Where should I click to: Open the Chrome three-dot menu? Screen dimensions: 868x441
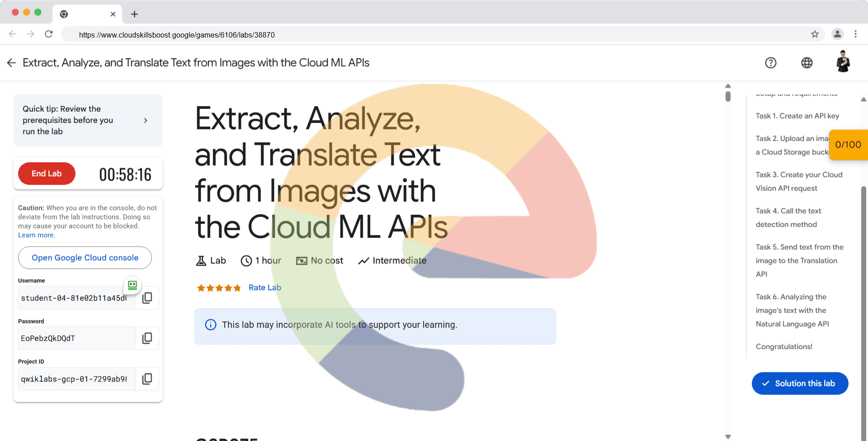point(855,34)
